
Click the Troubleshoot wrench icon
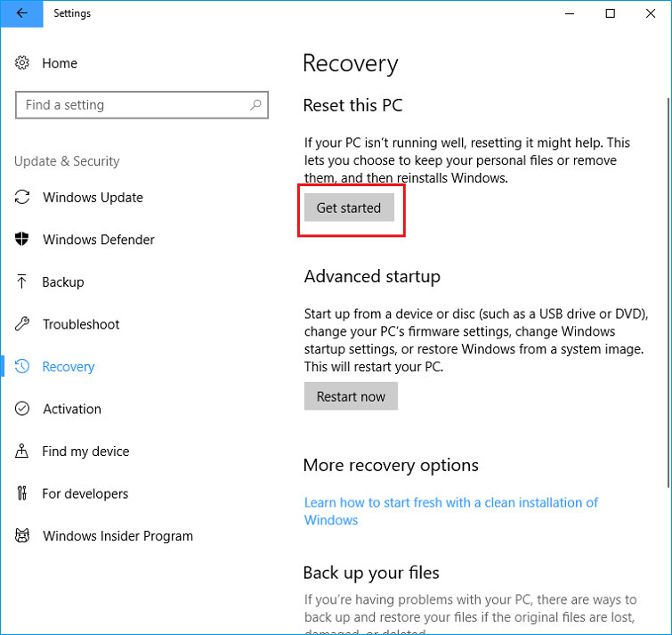(x=23, y=324)
